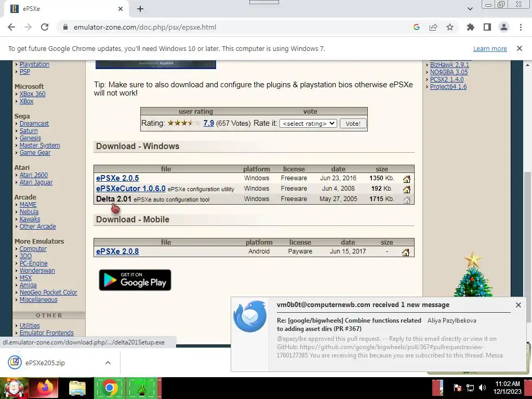
Task: Open the taskbar clock showing 11:02 AM
Action: point(507,388)
